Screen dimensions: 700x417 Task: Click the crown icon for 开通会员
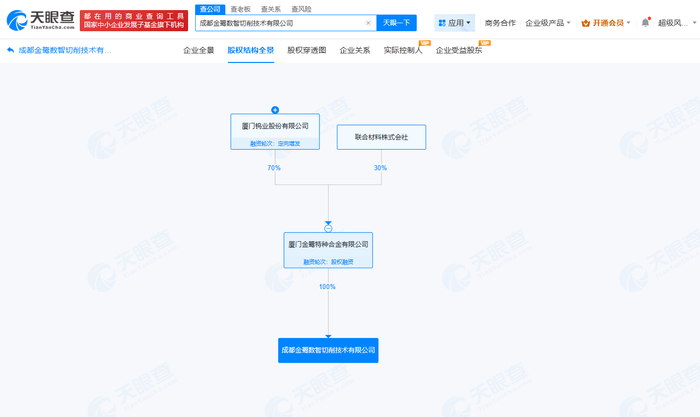tap(586, 23)
